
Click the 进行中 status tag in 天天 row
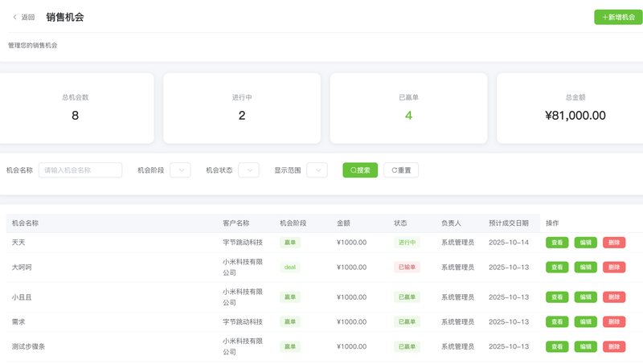point(407,242)
